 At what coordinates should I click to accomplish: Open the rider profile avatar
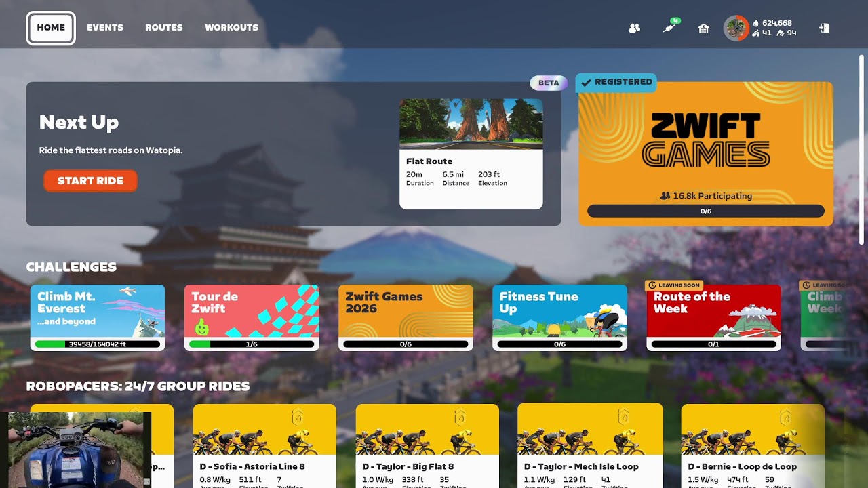tap(736, 28)
